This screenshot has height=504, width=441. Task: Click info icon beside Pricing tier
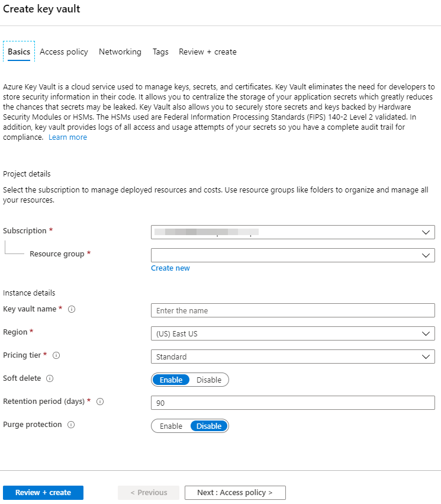click(56, 356)
